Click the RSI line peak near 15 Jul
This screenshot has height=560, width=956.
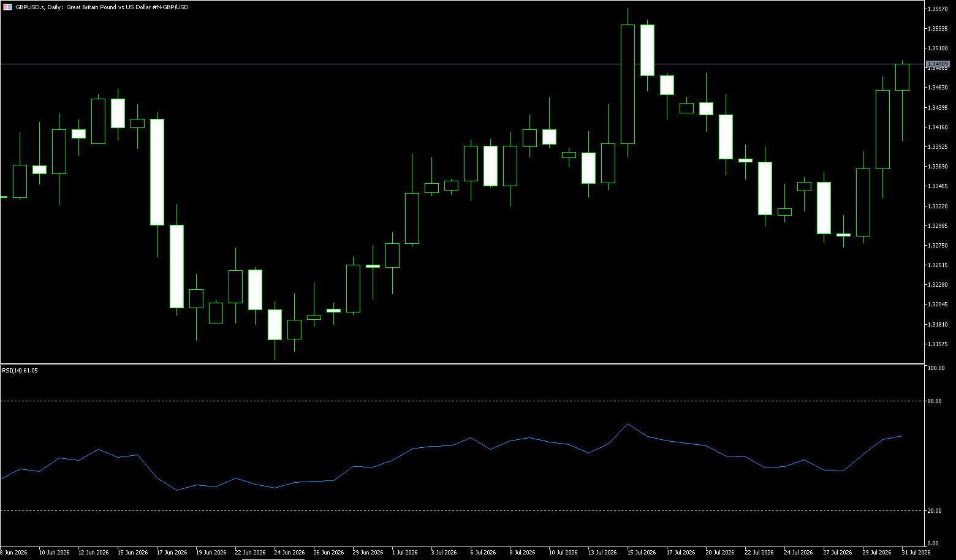click(628, 424)
